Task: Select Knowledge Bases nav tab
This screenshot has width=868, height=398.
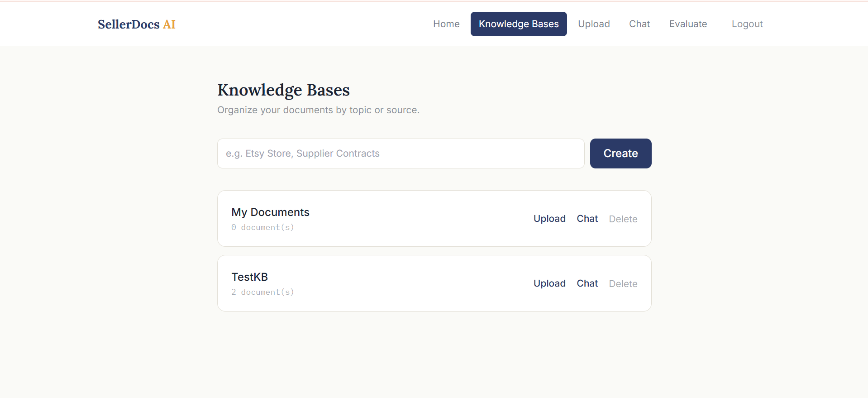Action: (519, 24)
